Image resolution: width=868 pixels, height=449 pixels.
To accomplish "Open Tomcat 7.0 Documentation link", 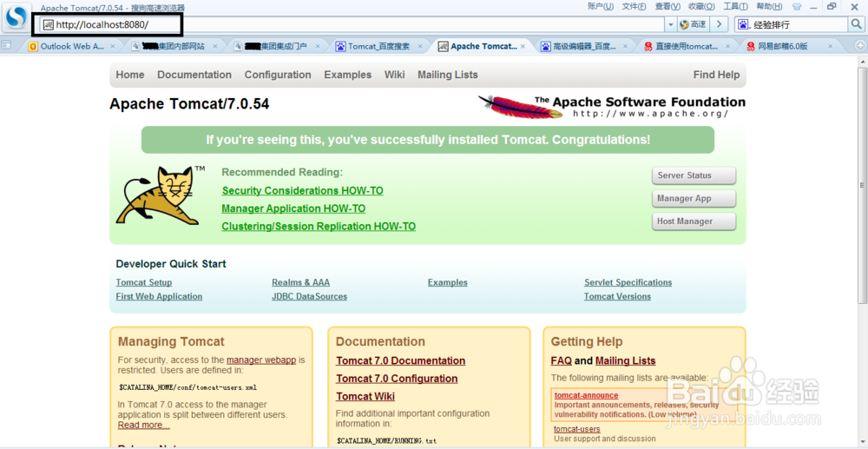I will pyautogui.click(x=401, y=361).
